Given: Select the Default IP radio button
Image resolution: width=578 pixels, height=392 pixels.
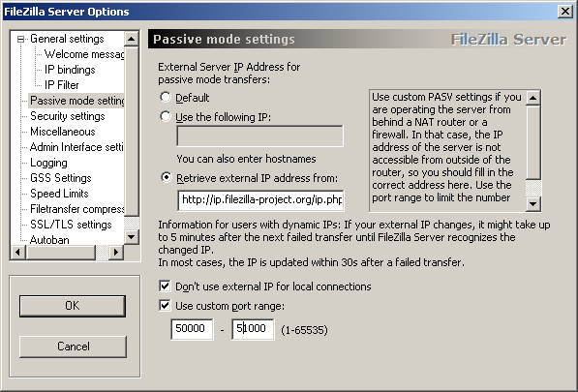Looking at the screenshot, I should pyautogui.click(x=166, y=97).
